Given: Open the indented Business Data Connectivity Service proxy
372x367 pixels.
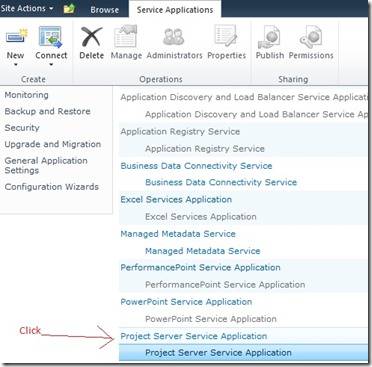Looking at the screenshot, I should pos(221,182).
